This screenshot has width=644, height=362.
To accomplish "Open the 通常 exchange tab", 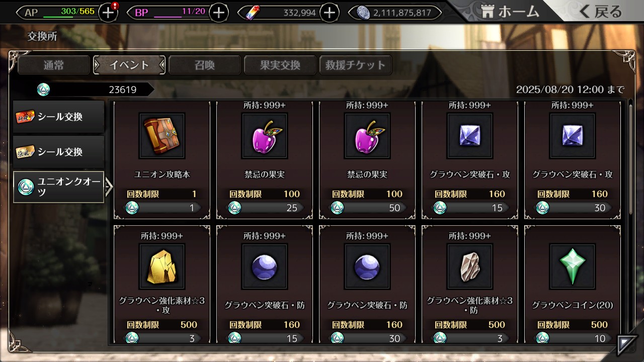I will click(54, 65).
